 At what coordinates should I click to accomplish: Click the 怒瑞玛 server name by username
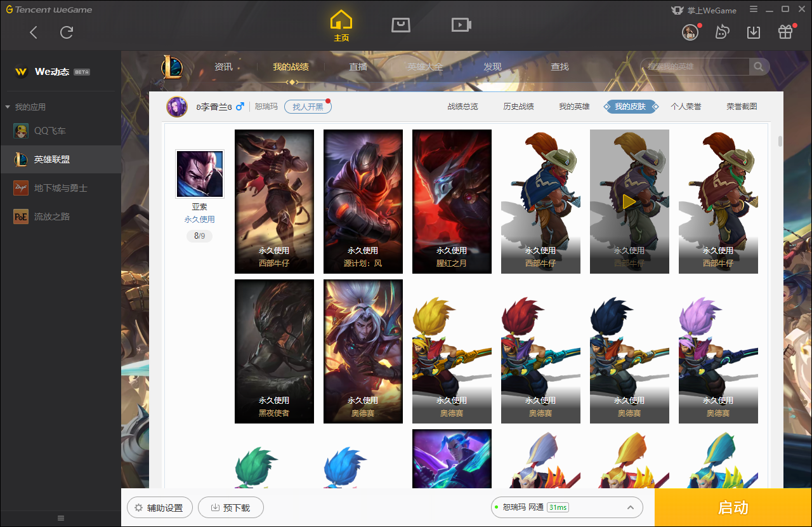coord(266,107)
